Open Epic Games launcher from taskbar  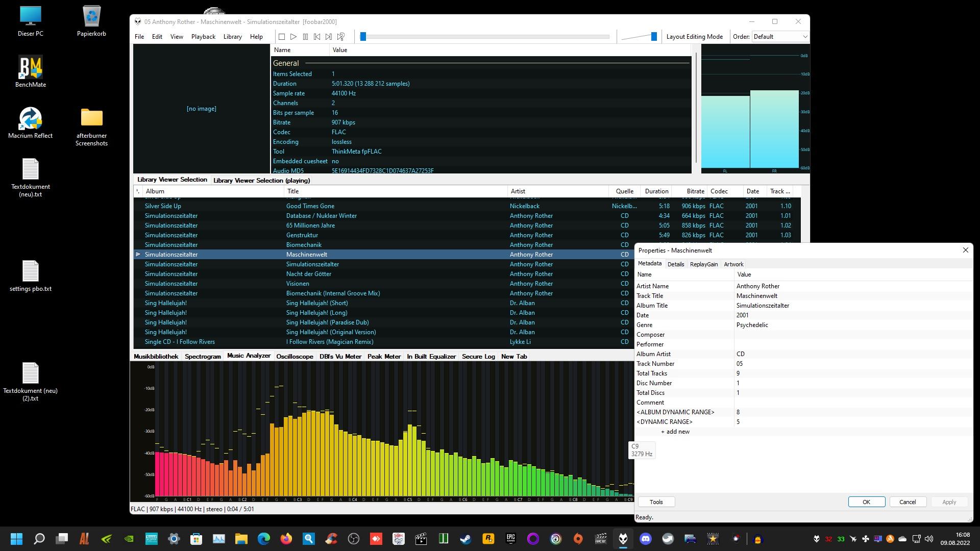click(511, 539)
